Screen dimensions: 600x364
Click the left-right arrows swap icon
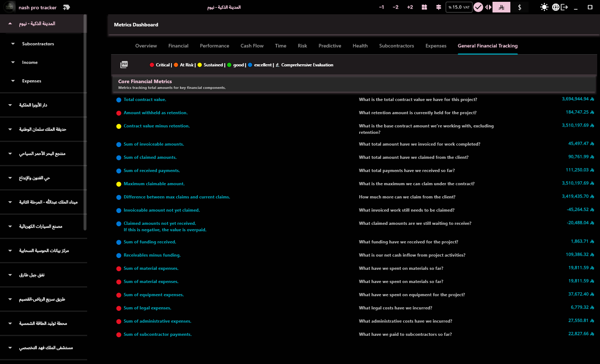488,7
